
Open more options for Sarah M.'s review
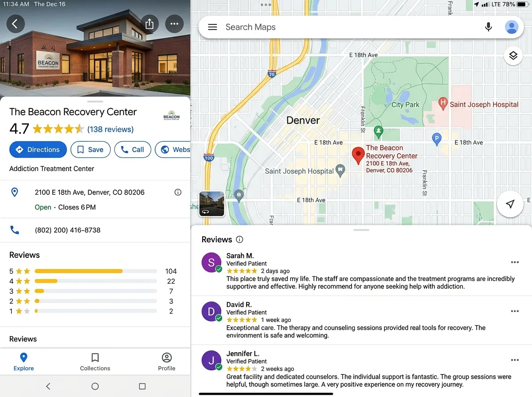click(x=515, y=262)
